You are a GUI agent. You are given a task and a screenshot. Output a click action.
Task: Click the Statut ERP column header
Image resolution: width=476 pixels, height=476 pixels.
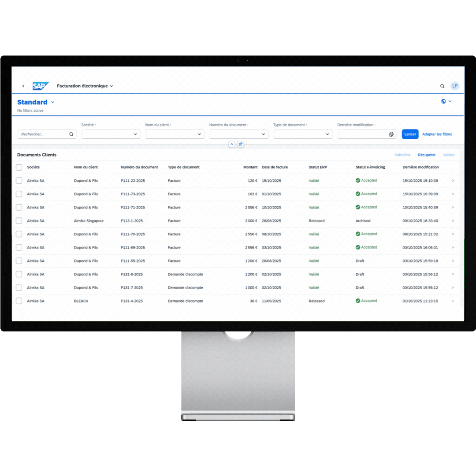[x=318, y=167]
